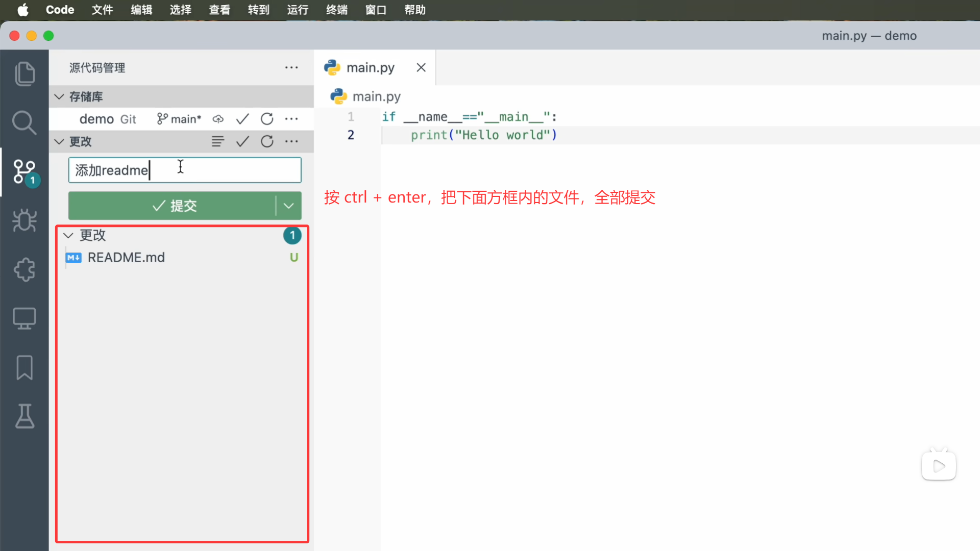Open the Testing flask icon
This screenshot has height=551, width=980.
pos(24,416)
